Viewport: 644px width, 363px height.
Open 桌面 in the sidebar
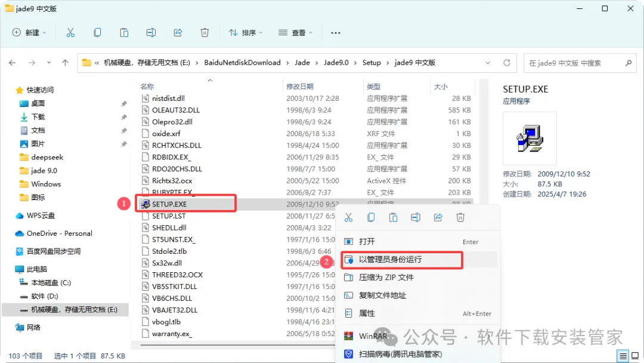pos(38,104)
